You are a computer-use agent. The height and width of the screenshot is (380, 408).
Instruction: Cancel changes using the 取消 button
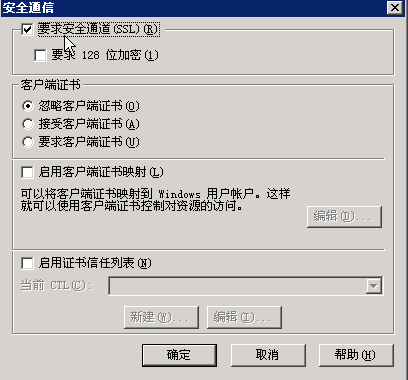[x=268, y=355]
